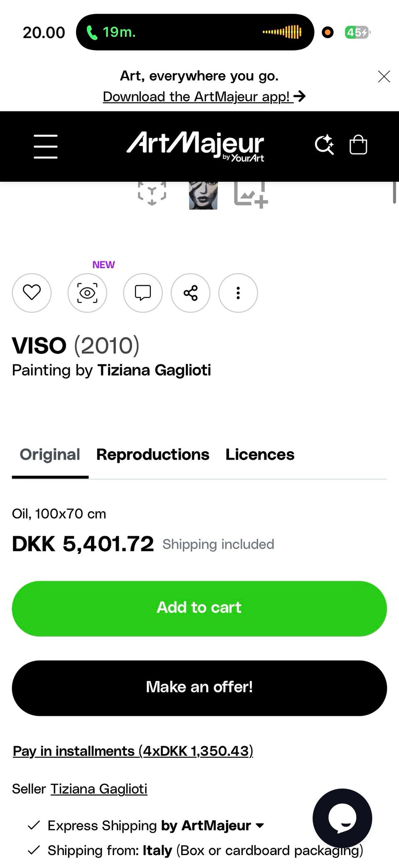
Task: Switch to the Licences tab
Action: 260,455
